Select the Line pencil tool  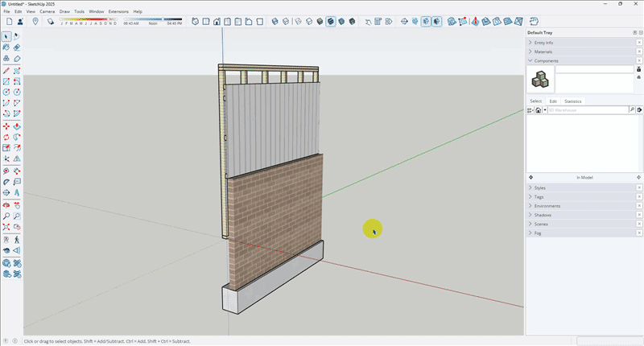coord(6,71)
